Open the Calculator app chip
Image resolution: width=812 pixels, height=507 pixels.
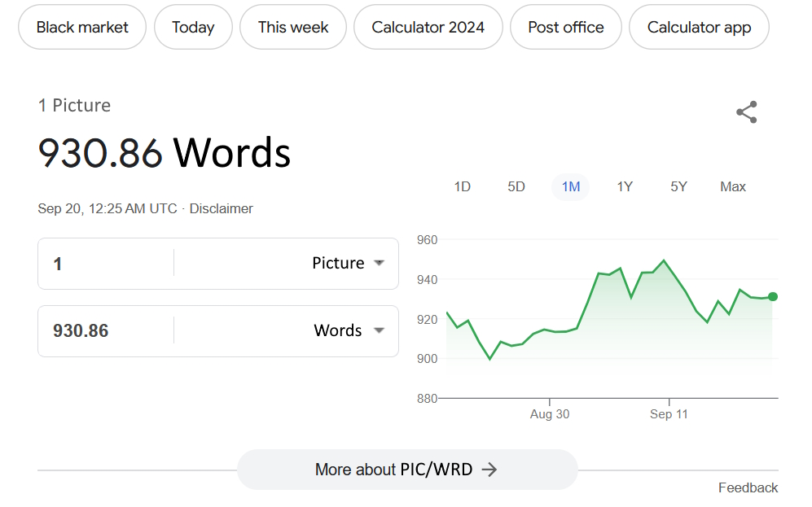tap(699, 27)
